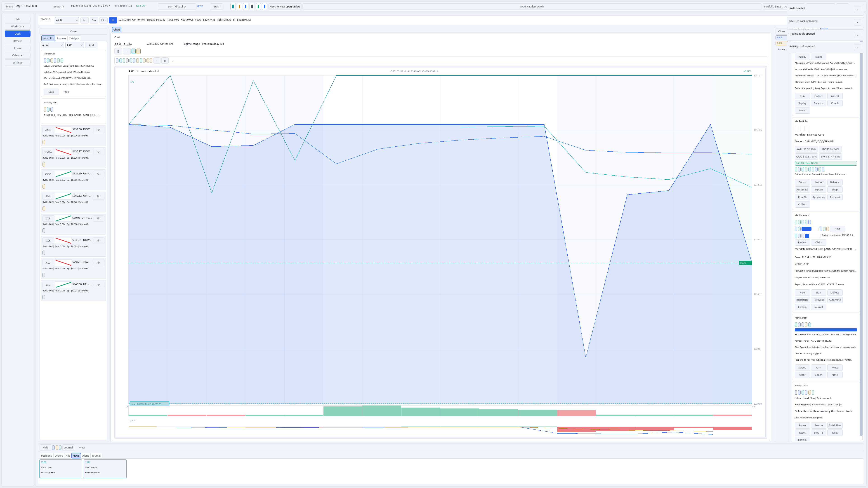The width and height of the screenshot is (868, 488).
Task: Click the green chip in Session Pulse
Action: pyautogui.click(x=813, y=392)
